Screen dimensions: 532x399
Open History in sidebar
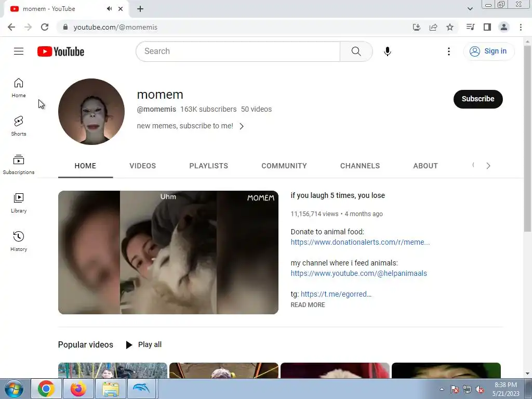click(x=19, y=242)
